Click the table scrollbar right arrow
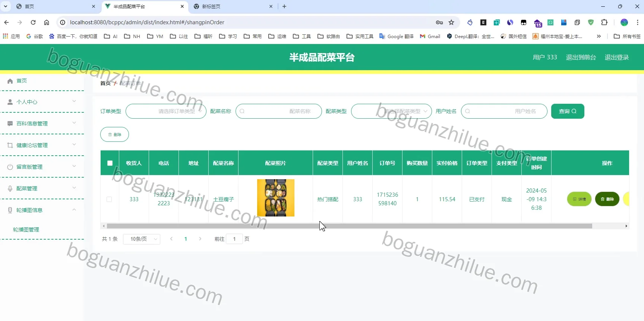This screenshot has height=321, width=644. tap(626, 226)
